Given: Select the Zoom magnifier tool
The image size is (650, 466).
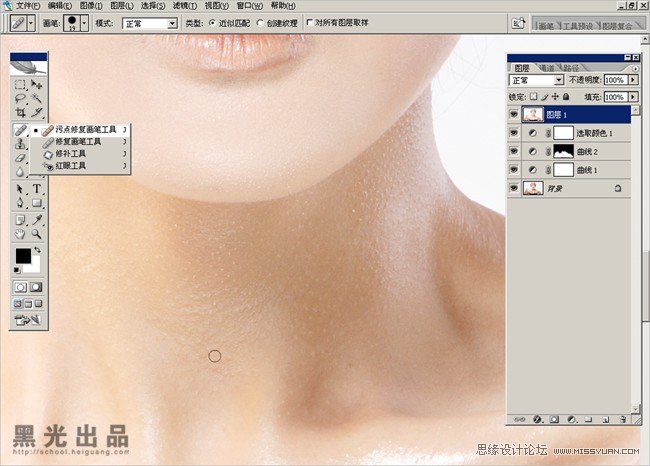Looking at the screenshot, I should [36, 234].
